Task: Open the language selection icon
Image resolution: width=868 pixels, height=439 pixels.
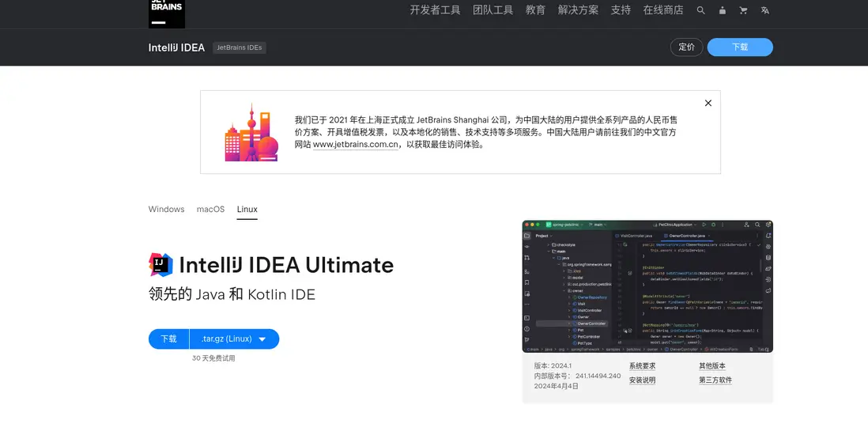Action: 765,10
